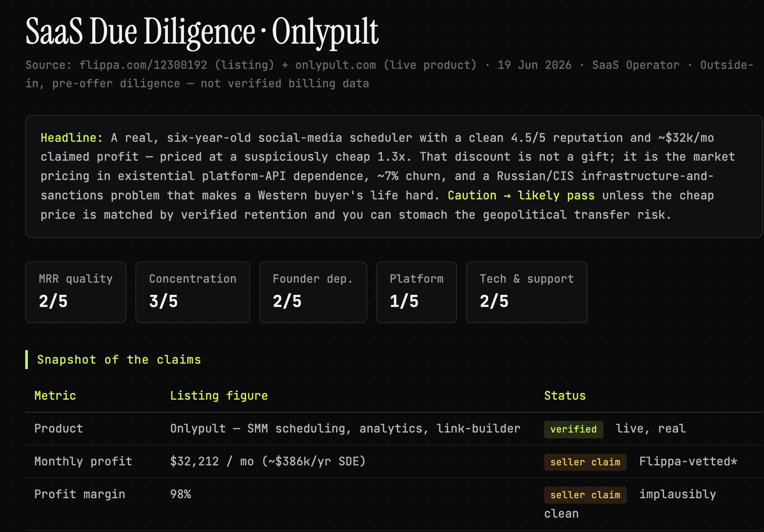The image size is (764, 532).
Task: Click the '$32,212 / mo (~$386k/yr SDE)' figure
Action: coord(268,461)
